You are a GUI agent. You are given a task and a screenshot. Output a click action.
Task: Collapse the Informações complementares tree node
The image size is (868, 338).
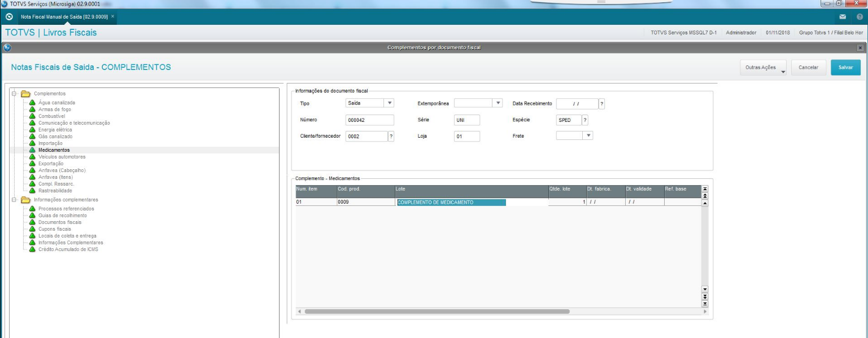pos(14,200)
